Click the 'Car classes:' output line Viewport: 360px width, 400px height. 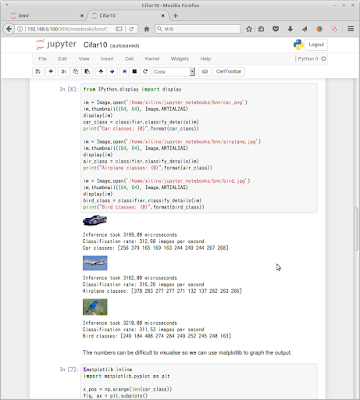click(x=155, y=248)
